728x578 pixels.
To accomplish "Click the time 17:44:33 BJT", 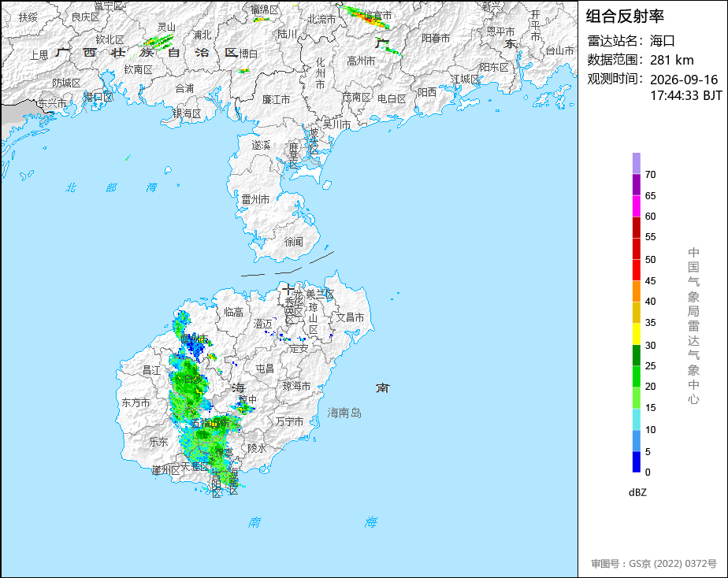I will (x=686, y=95).
